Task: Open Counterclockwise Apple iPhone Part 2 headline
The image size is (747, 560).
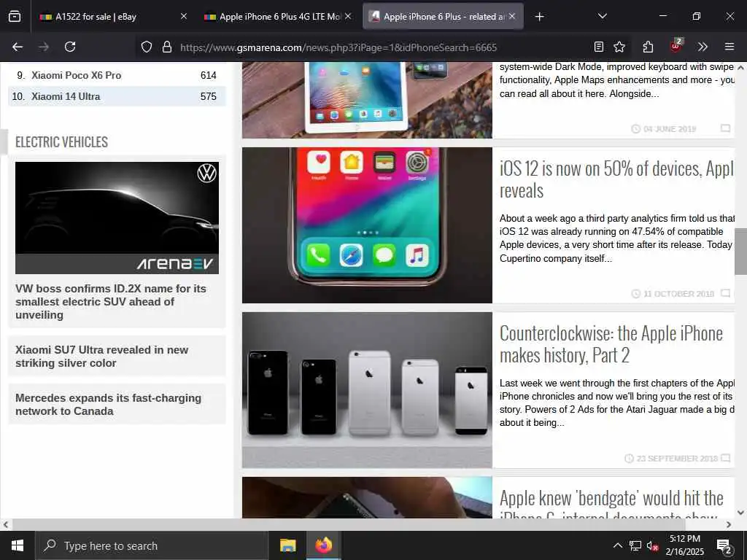Action: pyautogui.click(x=611, y=344)
